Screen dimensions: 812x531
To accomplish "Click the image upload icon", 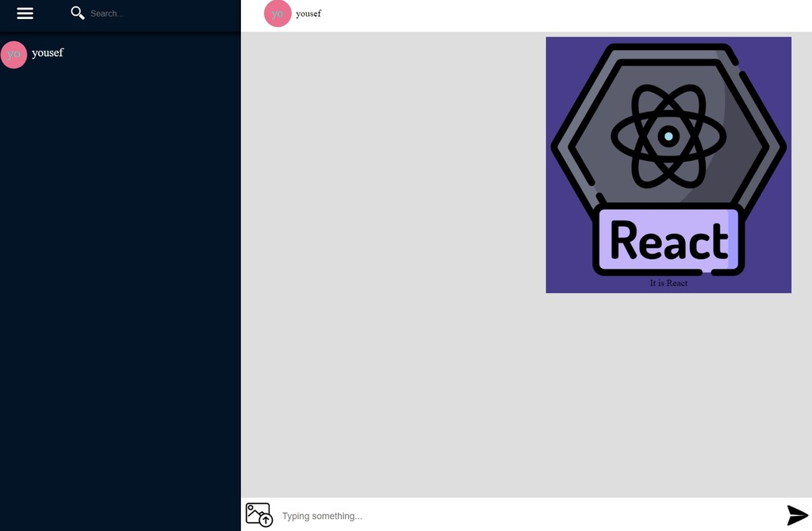I will 259,514.
